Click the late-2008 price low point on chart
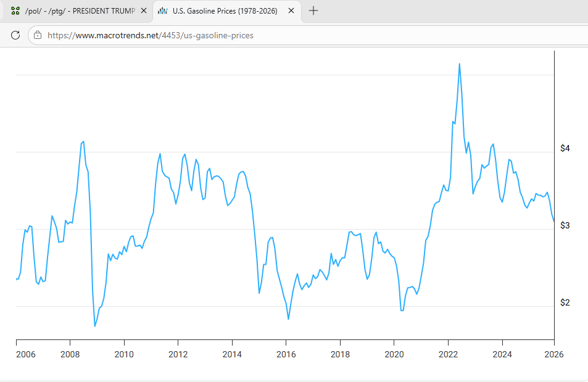The image size is (588, 382). (95, 326)
